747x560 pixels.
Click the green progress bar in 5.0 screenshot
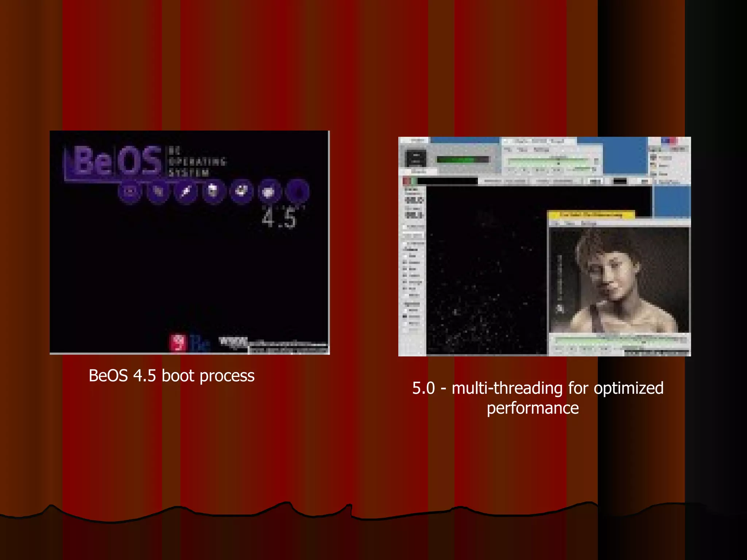click(463, 159)
